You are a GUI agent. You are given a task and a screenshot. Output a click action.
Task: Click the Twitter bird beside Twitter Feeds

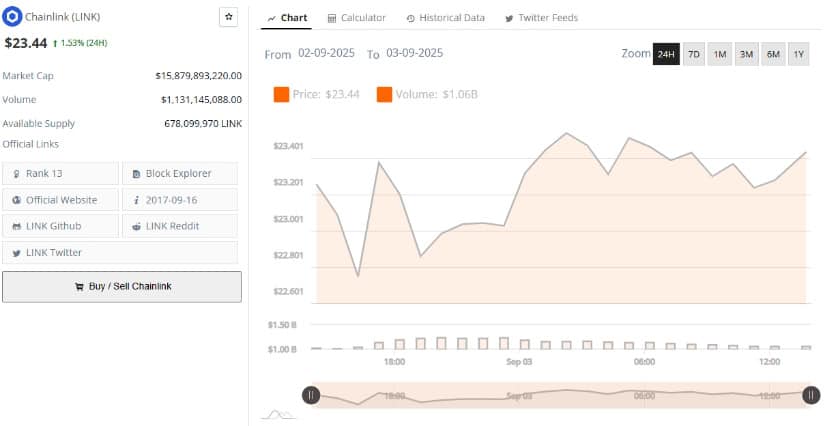509,18
